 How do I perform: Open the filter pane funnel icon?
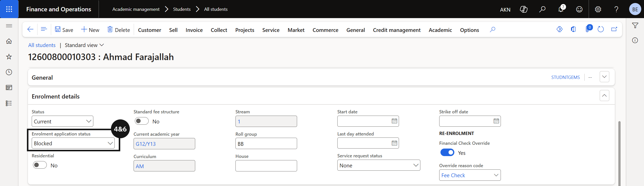(x=635, y=25)
